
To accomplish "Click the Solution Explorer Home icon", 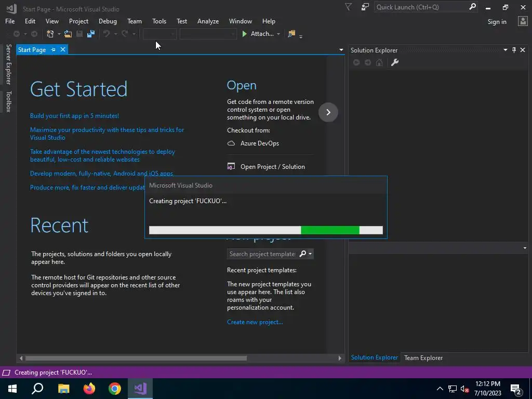I will click(x=379, y=62).
